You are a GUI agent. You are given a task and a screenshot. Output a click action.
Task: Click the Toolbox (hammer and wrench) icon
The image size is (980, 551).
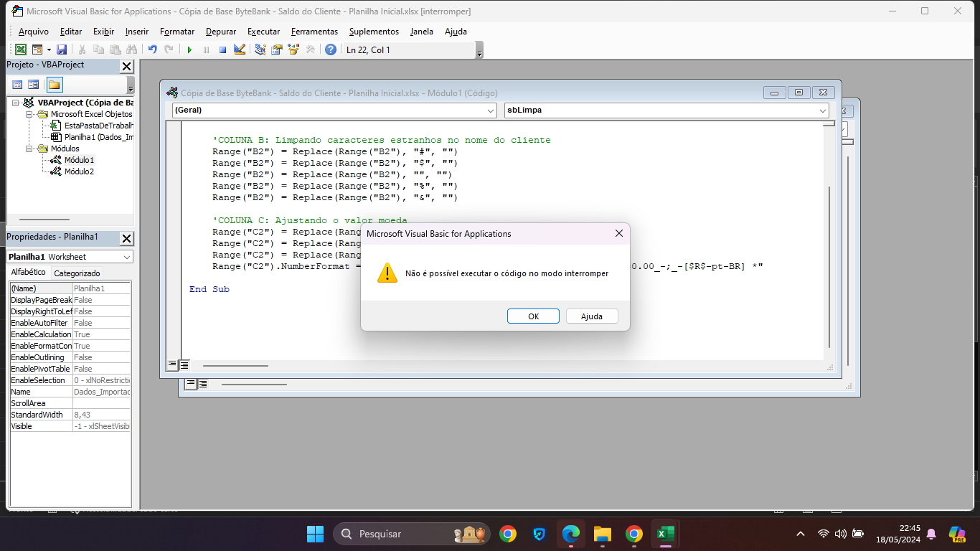pyautogui.click(x=310, y=50)
